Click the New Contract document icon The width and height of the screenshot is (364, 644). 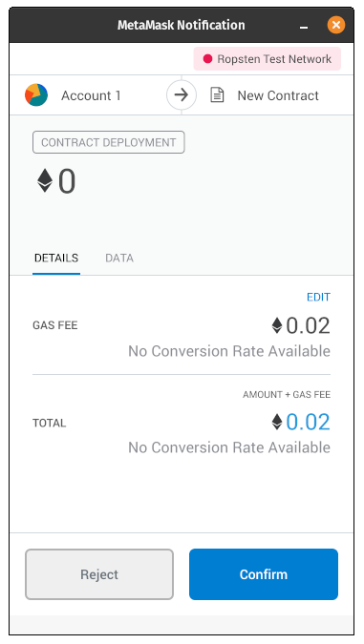click(x=217, y=95)
